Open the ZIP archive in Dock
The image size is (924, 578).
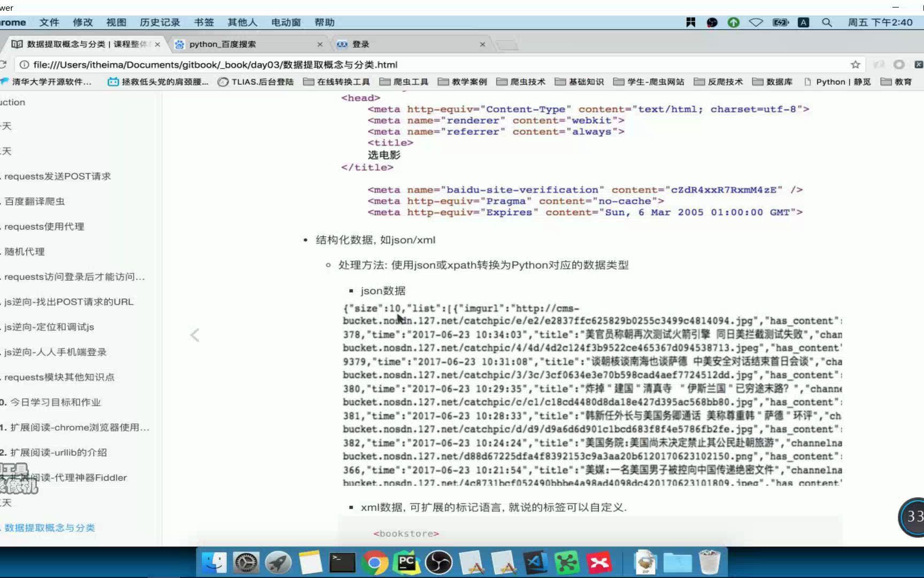[x=645, y=562]
